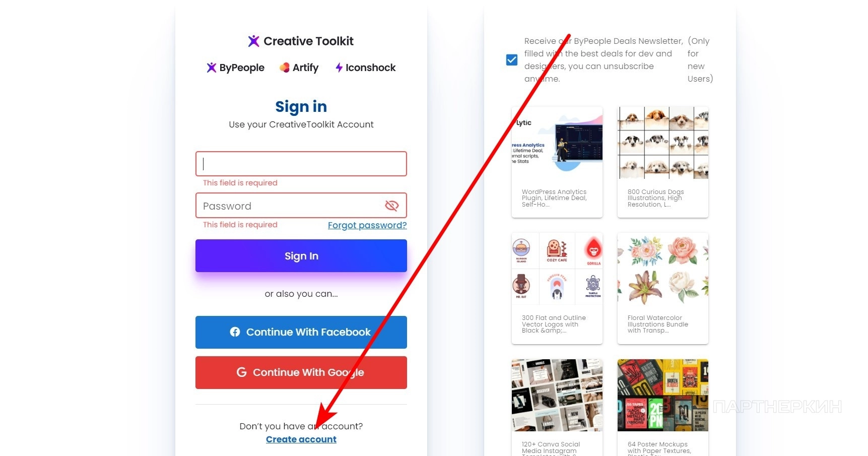The height and width of the screenshot is (456, 868).
Task: Click the Google G icon on the red button
Action: (x=241, y=372)
